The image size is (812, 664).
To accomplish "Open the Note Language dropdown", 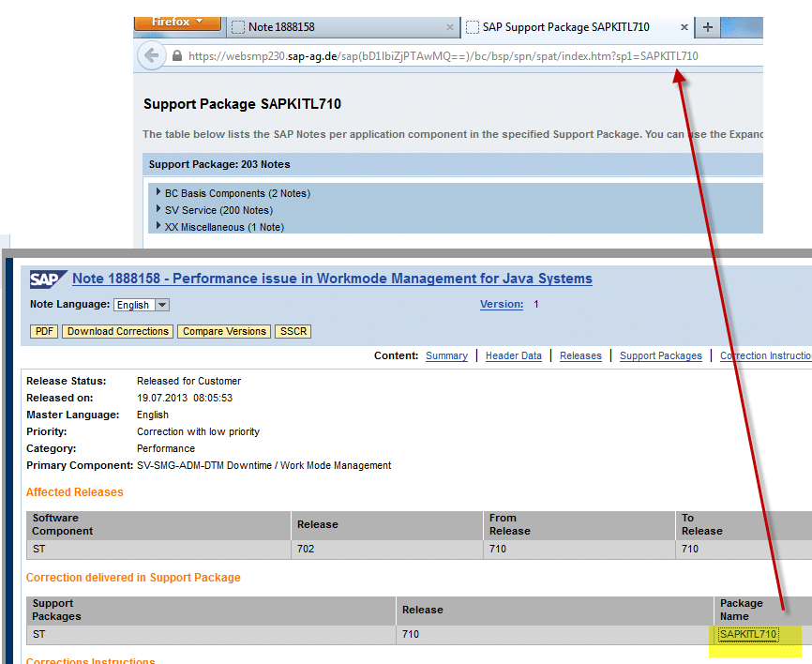I will coord(161,305).
